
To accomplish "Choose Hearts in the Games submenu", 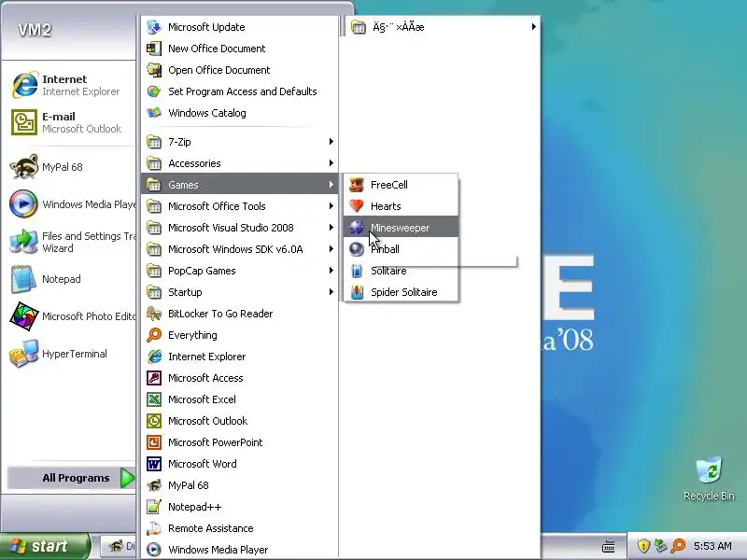I will pos(401,206).
